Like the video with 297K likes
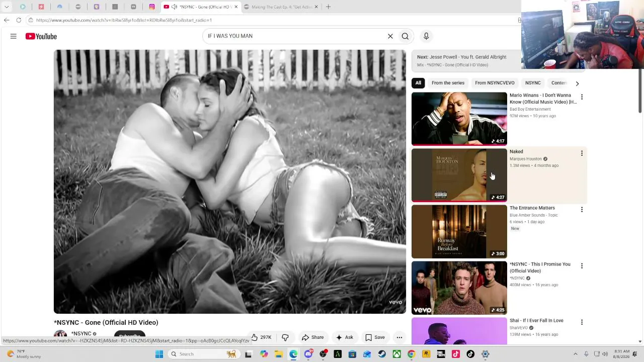 262,337
